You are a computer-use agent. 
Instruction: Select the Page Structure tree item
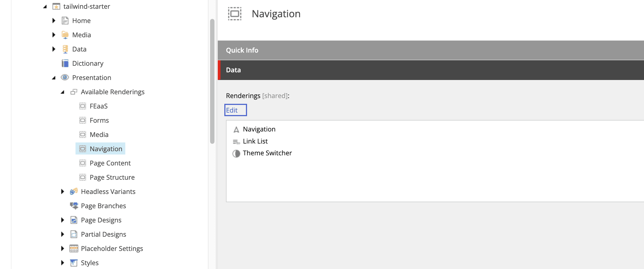tap(112, 178)
